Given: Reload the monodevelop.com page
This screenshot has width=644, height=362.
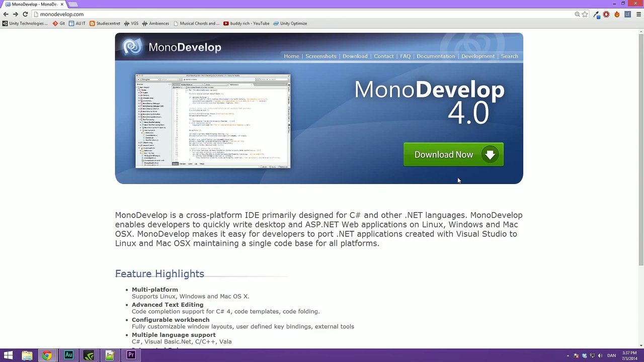Looking at the screenshot, I should [x=25, y=14].
